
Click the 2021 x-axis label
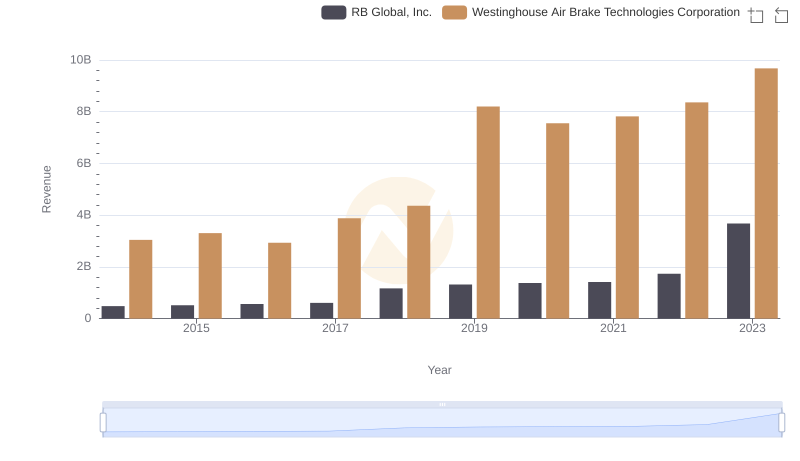click(613, 328)
